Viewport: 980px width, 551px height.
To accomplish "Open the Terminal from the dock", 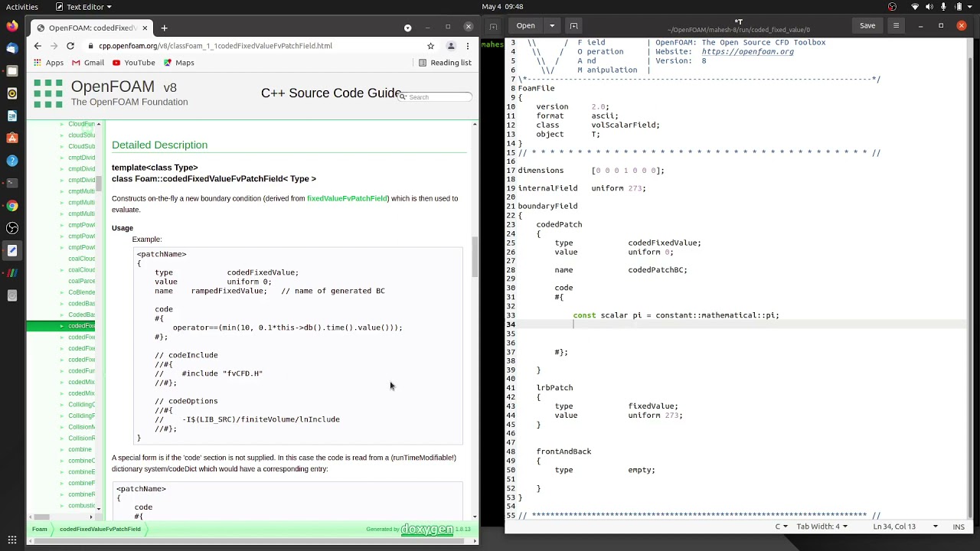I will tap(12, 183).
